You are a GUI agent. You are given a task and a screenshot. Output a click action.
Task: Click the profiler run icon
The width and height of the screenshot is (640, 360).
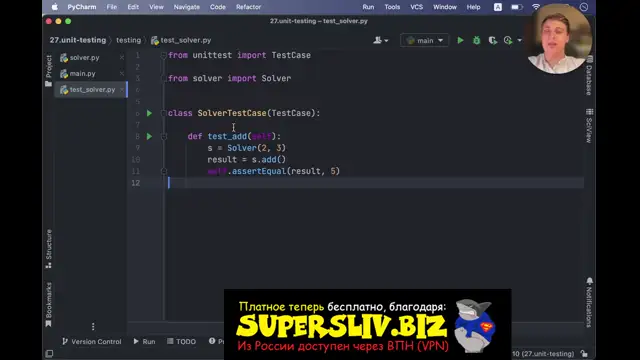pyautogui.click(x=508, y=40)
